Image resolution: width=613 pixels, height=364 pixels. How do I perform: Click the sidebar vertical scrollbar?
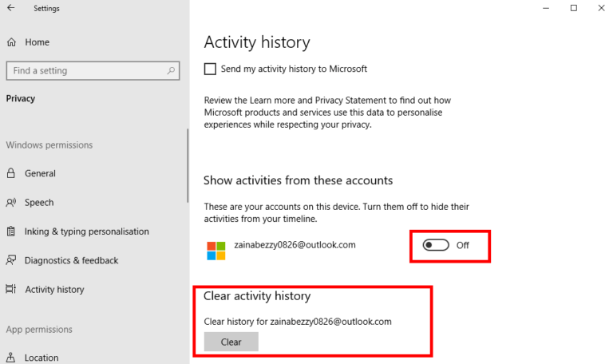188,166
